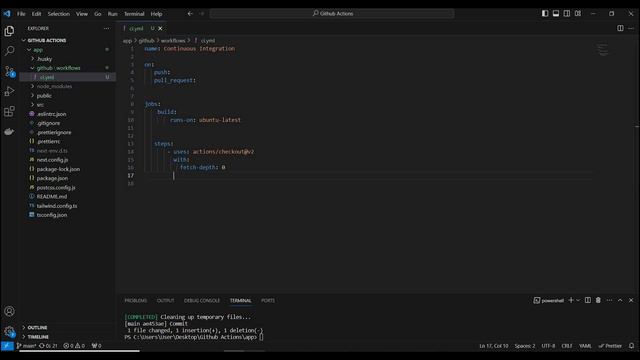Toggle the primary side bar layout icon
Image resolution: width=640 pixels, height=360 pixels.
pyautogui.click(x=545, y=13)
